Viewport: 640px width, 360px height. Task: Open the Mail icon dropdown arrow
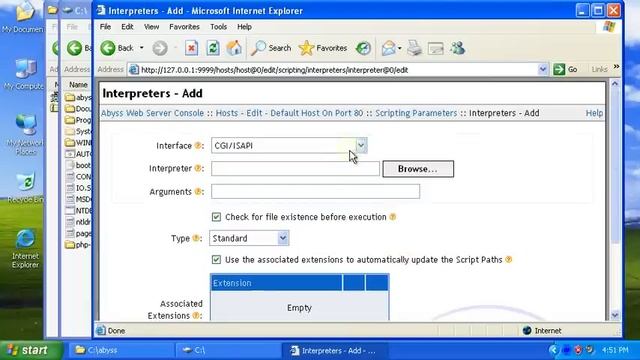pyautogui.click(x=400, y=48)
